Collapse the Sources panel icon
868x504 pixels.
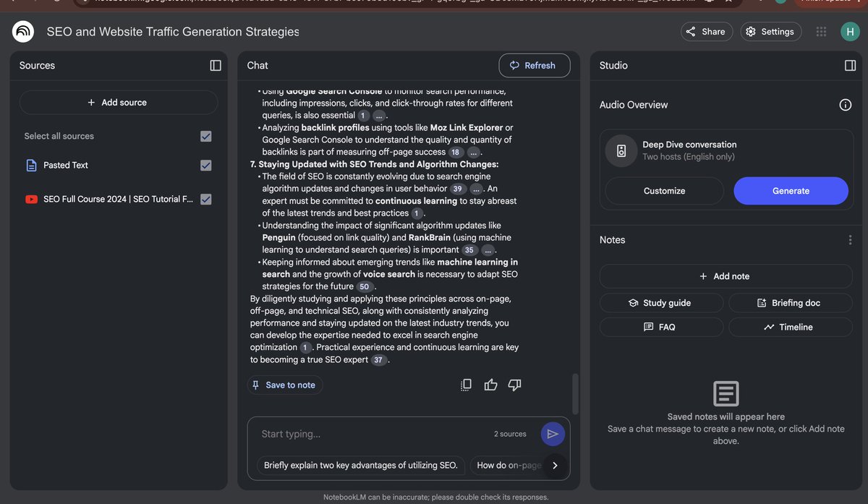(216, 65)
